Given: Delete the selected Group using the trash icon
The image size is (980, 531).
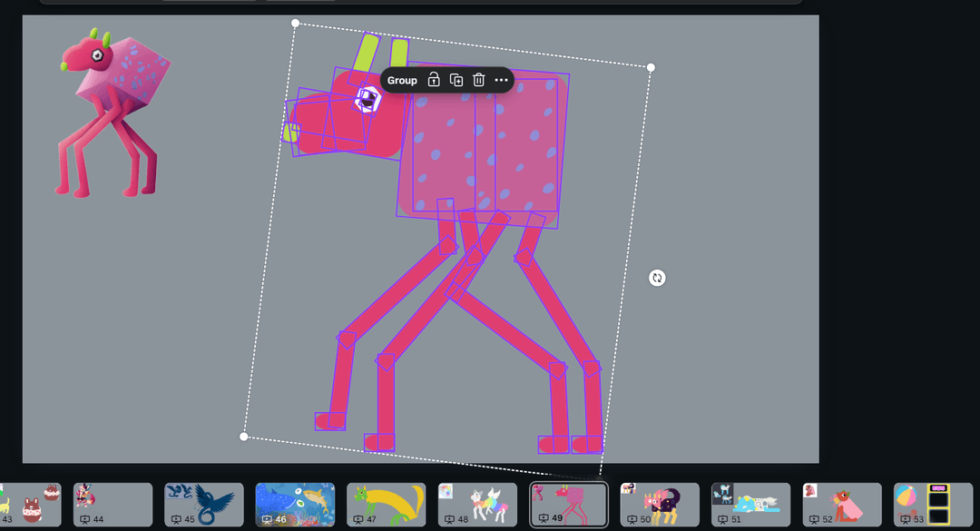Looking at the screenshot, I should coord(479,80).
